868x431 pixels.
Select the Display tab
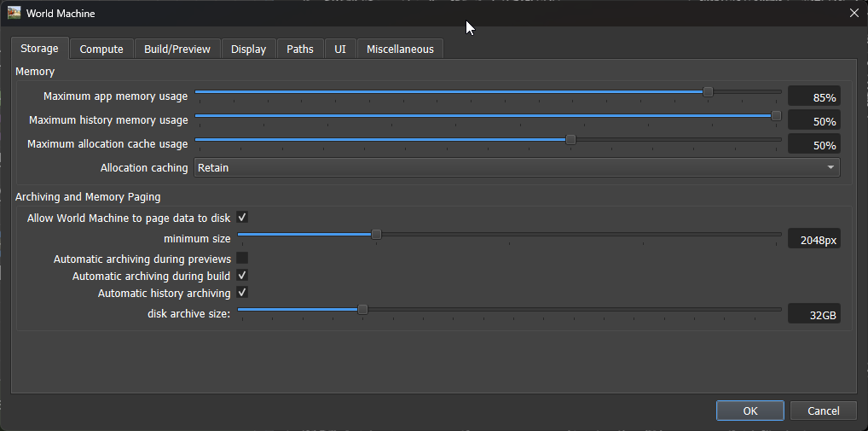pyautogui.click(x=248, y=50)
